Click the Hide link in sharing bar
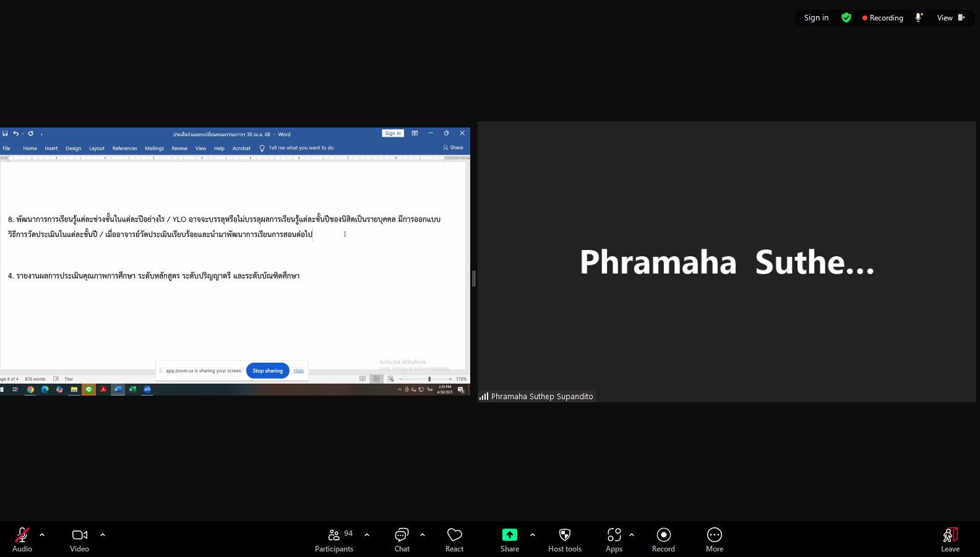Screen dimensions: 980x557 (299, 371)
